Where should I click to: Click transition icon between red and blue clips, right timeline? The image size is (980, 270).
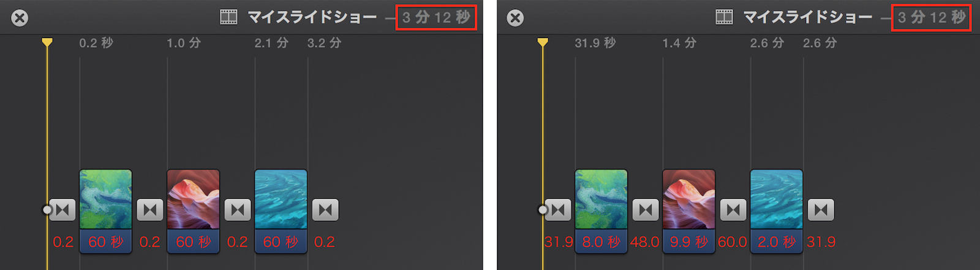[x=733, y=210]
